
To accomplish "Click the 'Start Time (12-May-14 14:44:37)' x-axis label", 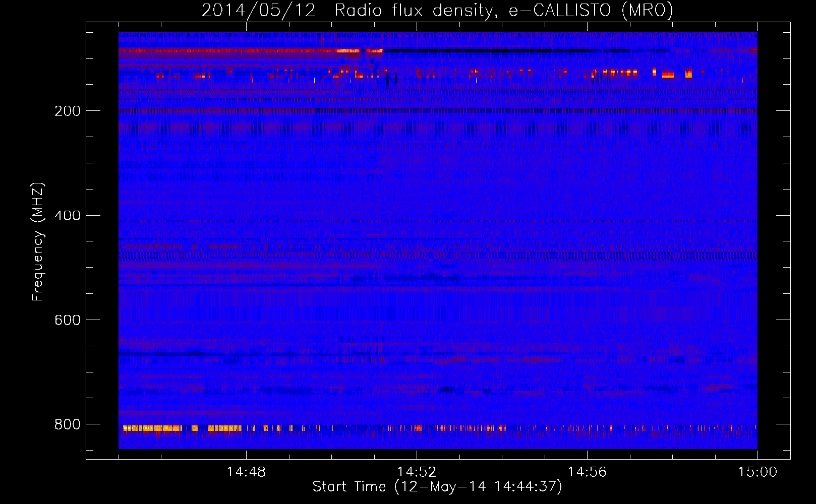I will coord(437,487).
